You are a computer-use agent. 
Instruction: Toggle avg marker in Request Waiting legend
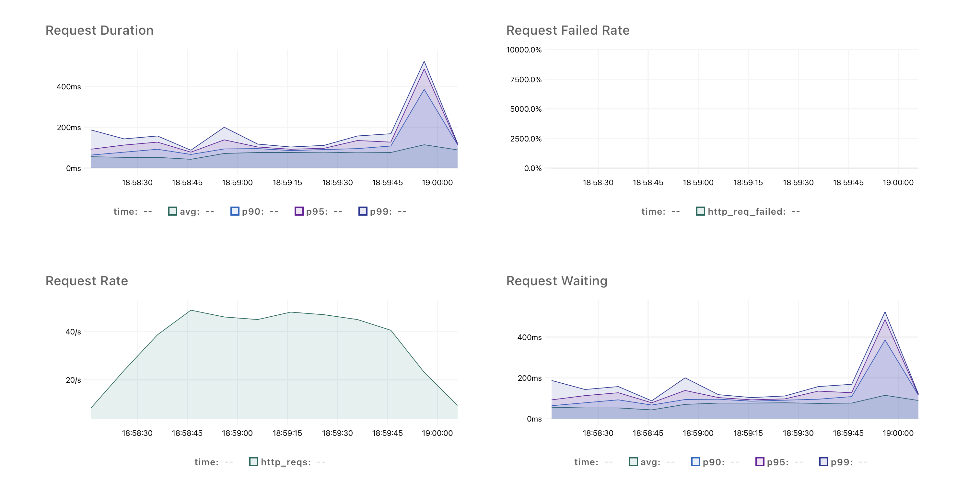(634, 462)
